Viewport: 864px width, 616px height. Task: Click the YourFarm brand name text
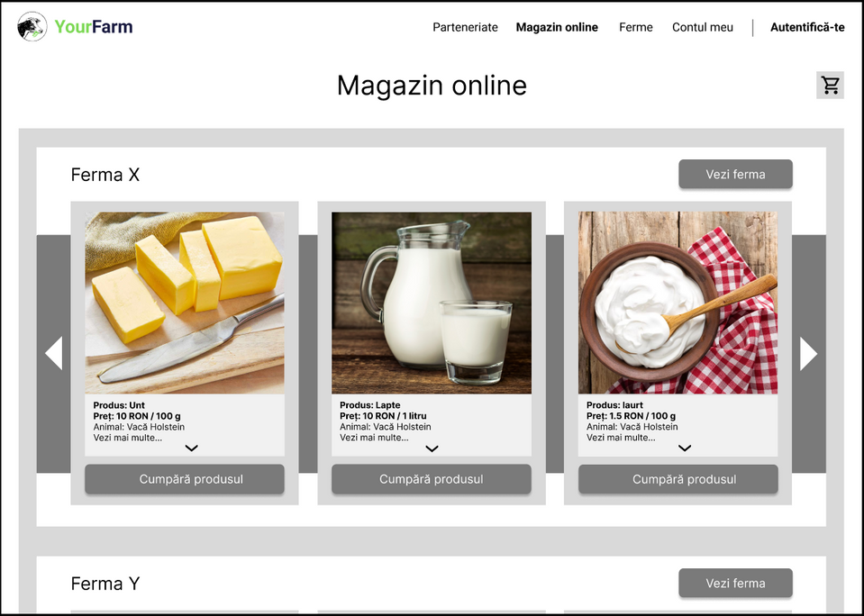94,26
